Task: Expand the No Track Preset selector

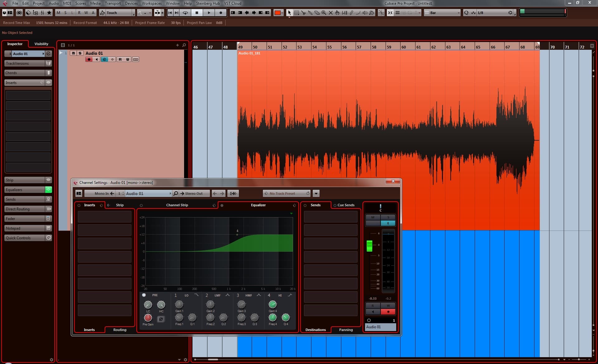Action: pyautogui.click(x=287, y=194)
